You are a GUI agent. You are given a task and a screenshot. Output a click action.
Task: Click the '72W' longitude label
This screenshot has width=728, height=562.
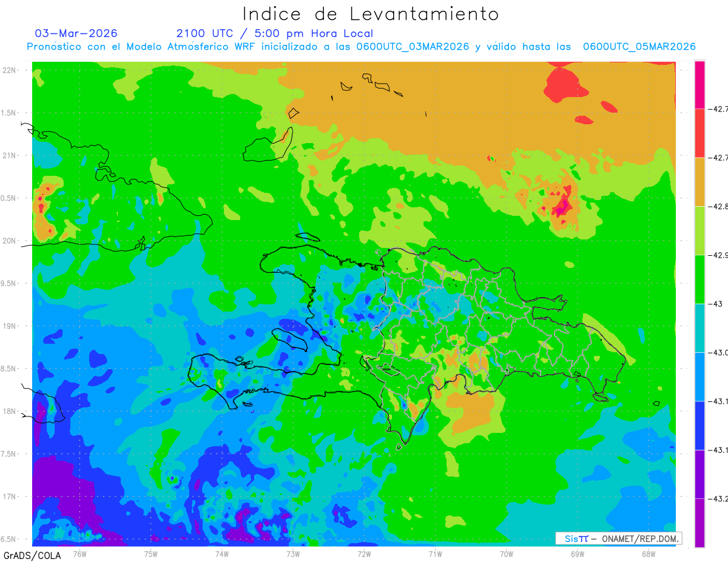point(364,554)
